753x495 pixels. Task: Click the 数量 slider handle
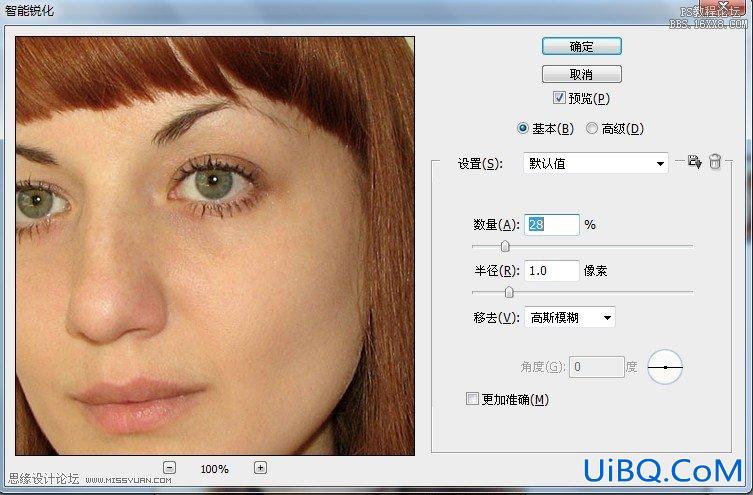coord(505,246)
